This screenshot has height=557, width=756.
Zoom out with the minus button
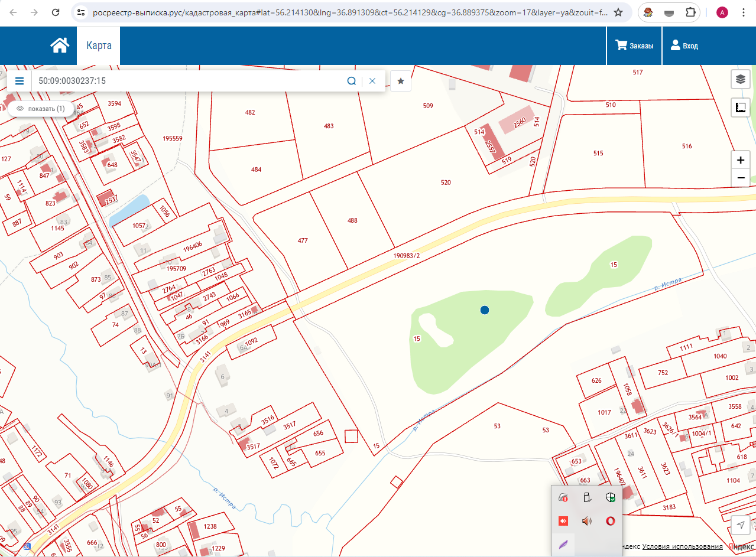[741, 178]
